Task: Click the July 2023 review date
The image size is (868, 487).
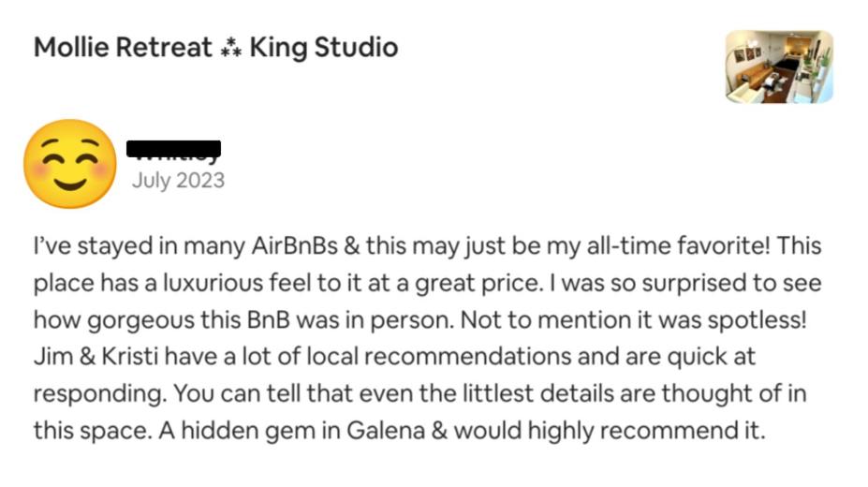Action: click(178, 181)
